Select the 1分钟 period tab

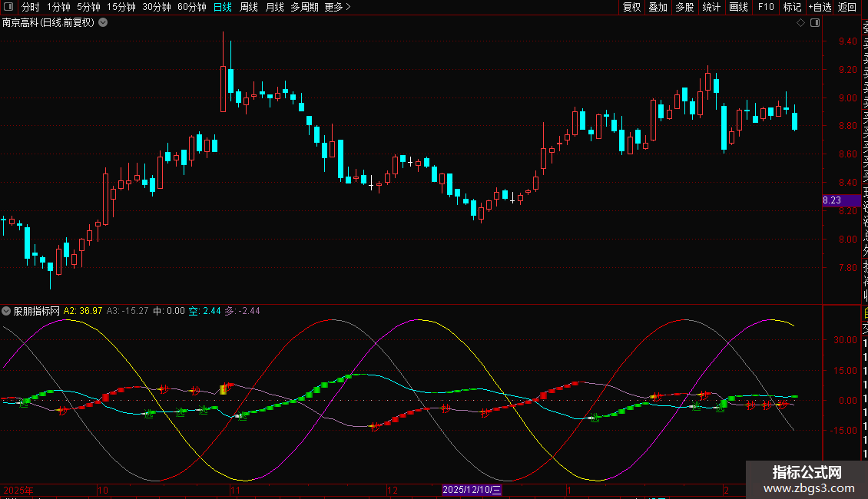click(58, 7)
